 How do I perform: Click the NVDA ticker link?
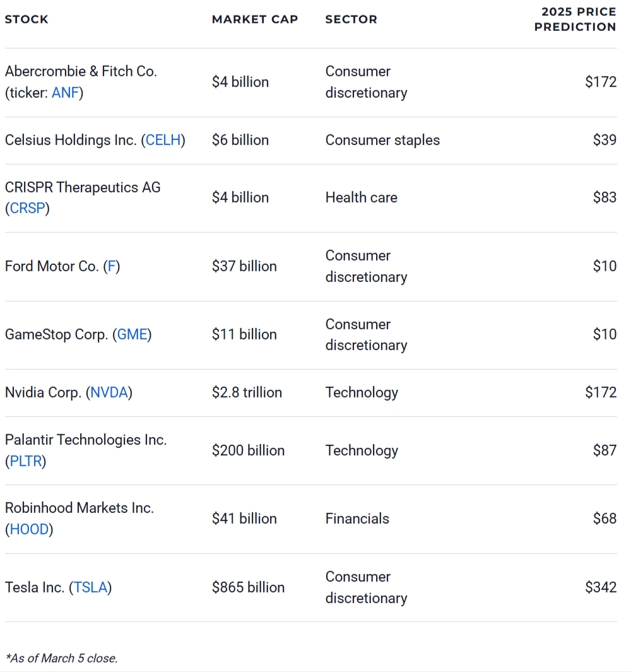[x=109, y=392]
